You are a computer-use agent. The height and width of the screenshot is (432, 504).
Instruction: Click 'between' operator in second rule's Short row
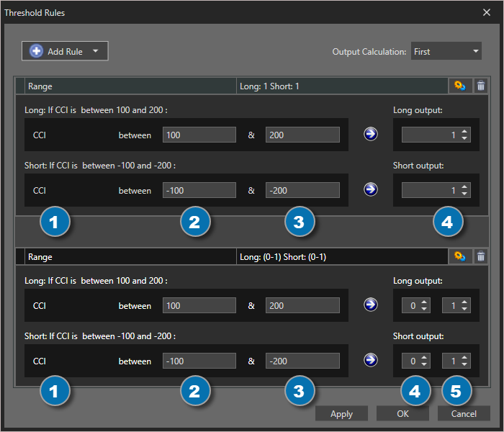(135, 361)
